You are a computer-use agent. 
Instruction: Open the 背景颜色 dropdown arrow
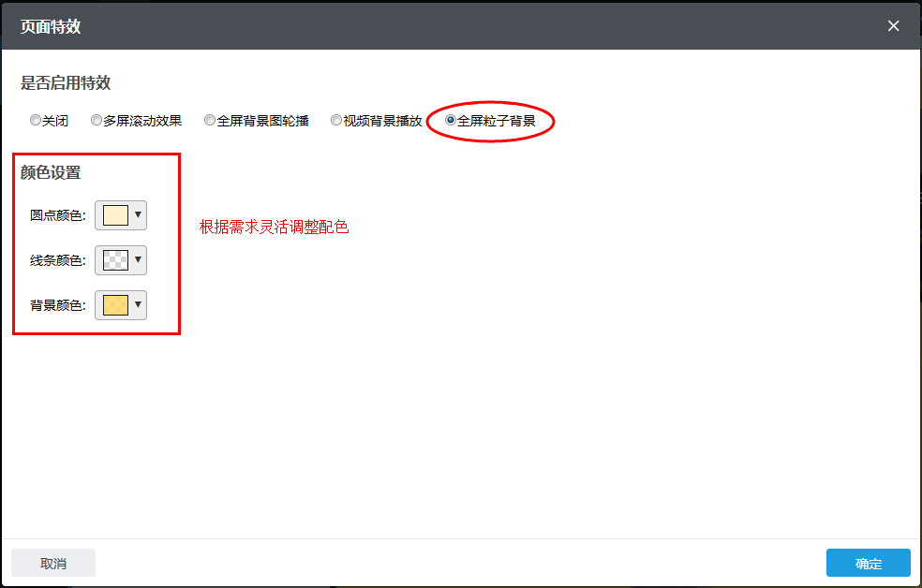pos(139,304)
